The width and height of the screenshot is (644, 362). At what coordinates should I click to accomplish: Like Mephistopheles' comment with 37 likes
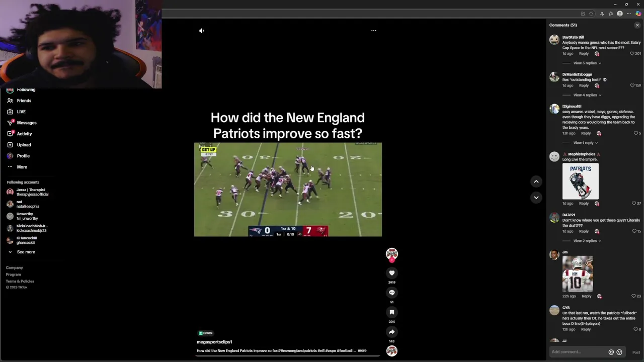coord(634,204)
